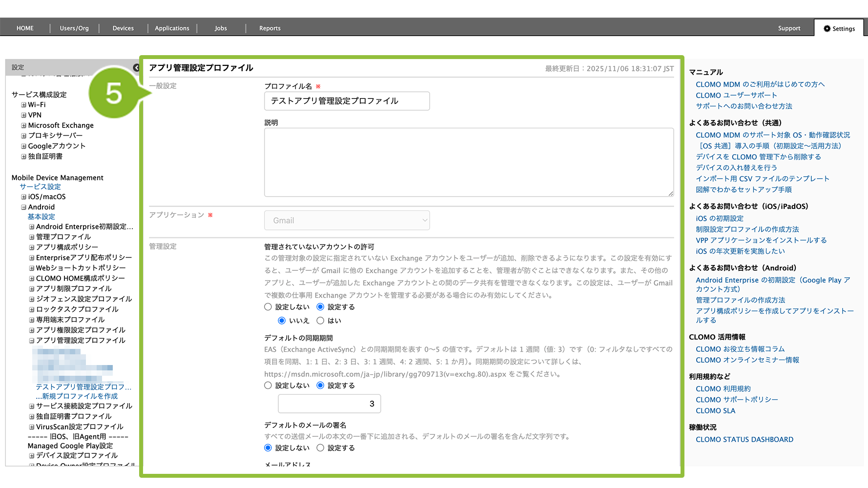Click the 説明 description text area
Image resolution: width=868 pixels, height=488 pixels.
469,163
